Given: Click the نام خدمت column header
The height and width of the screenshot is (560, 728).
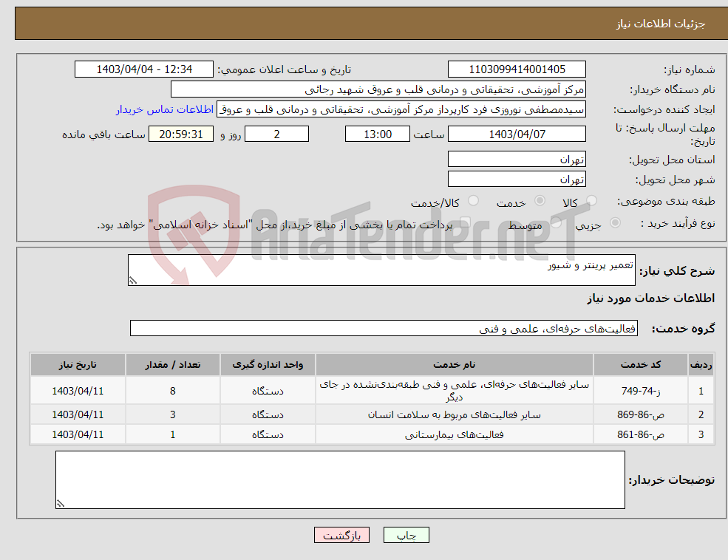Looking at the screenshot, I should coord(454,365).
